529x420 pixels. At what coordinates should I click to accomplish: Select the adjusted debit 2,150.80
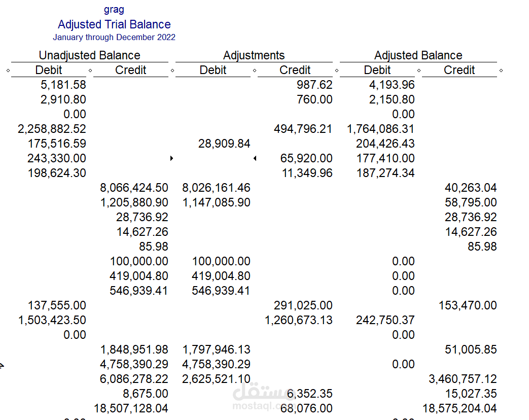392,99
